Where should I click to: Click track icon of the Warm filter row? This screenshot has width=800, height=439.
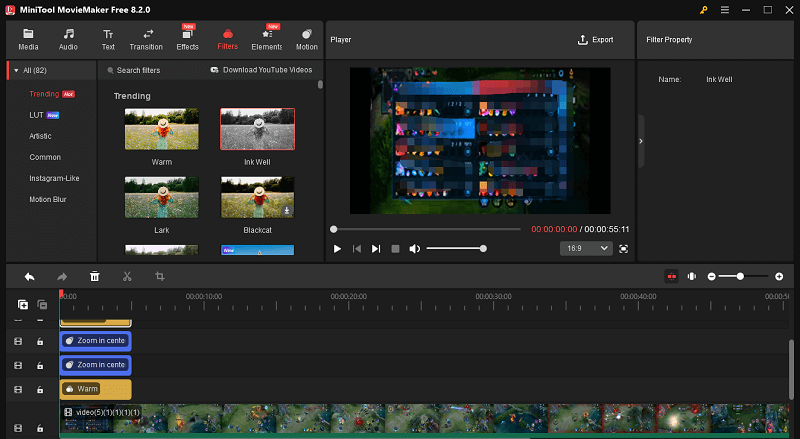click(18, 389)
